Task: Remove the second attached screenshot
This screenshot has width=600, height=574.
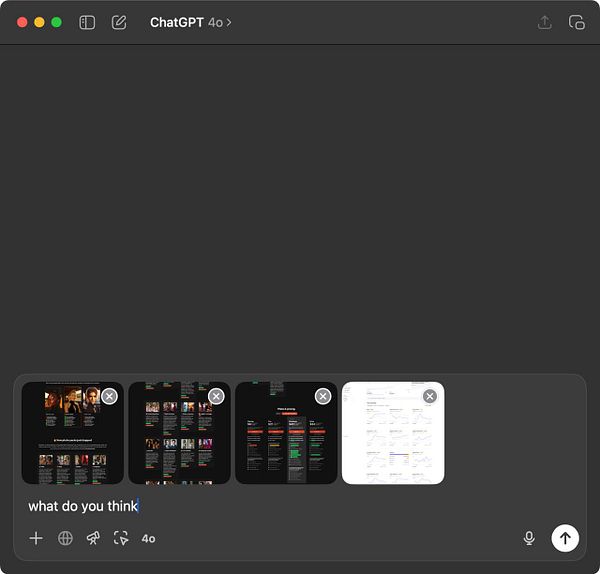Action: tap(216, 396)
